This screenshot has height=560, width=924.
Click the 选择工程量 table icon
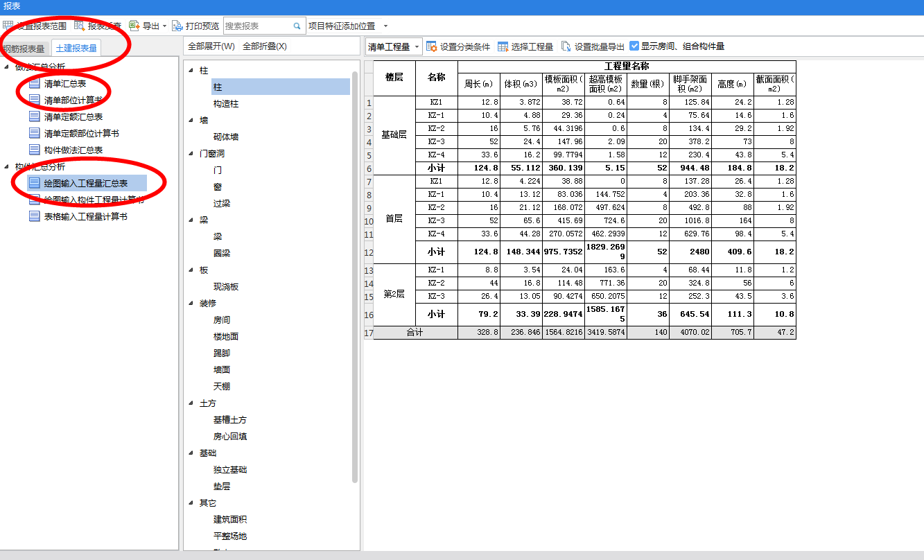[503, 46]
